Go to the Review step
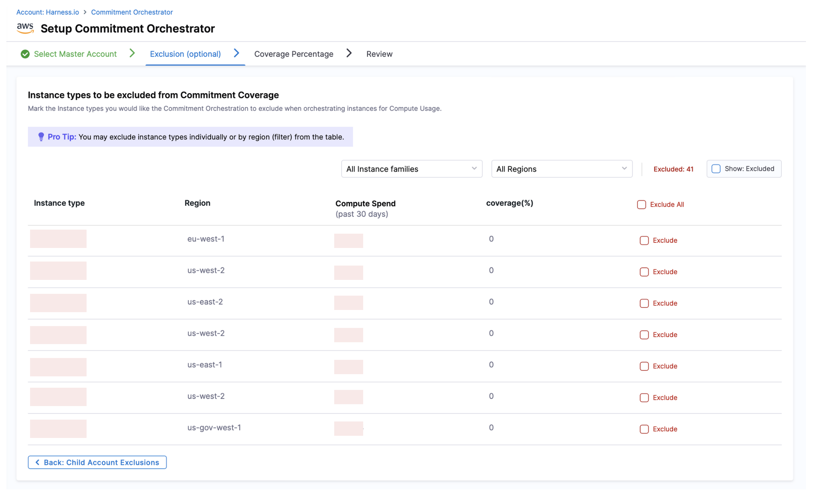 click(x=379, y=54)
